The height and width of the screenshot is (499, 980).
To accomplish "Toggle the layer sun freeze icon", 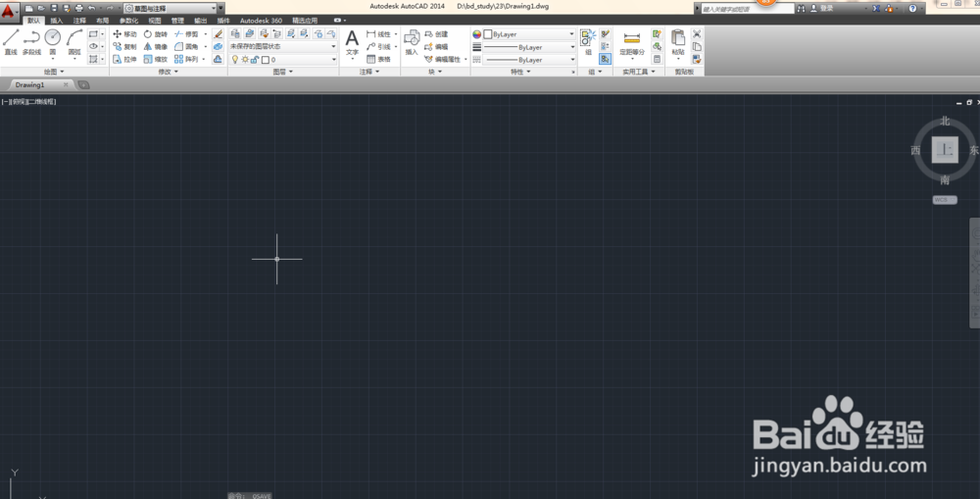I will tap(245, 60).
